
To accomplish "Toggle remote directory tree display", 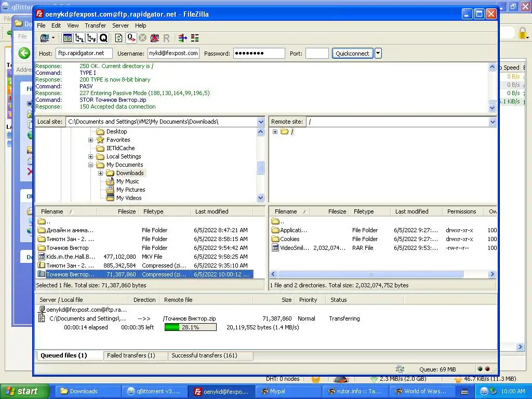I will (91, 38).
